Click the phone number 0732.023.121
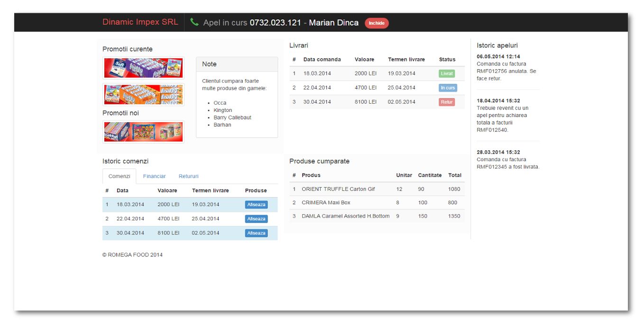The height and width of the screenshot is (325, 644). pyautogui.click(x=275, y=22)
